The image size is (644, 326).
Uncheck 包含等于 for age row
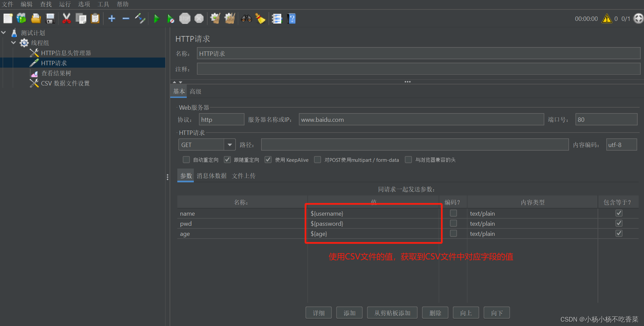coord(618,233)
